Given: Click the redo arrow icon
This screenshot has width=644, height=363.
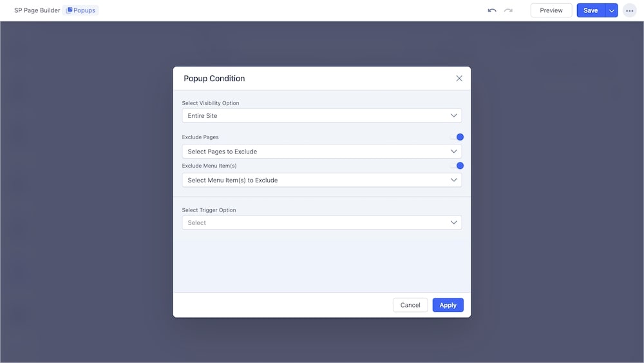Looking at the screenshot, I should [x=508, y=10].
